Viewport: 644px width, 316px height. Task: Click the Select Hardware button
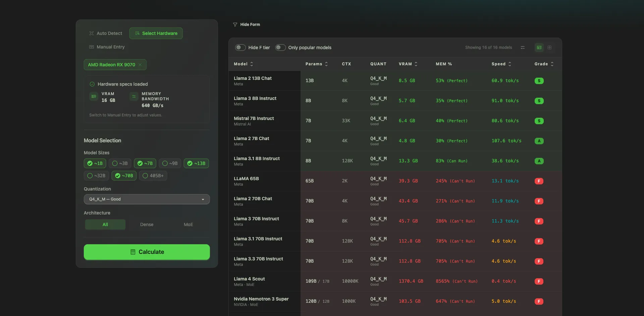pyautogui.click(x=156, y=33)
